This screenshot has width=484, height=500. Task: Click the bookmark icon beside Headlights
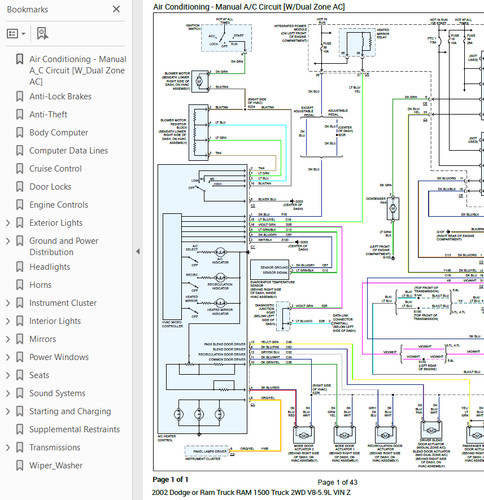tap(20, 267)
